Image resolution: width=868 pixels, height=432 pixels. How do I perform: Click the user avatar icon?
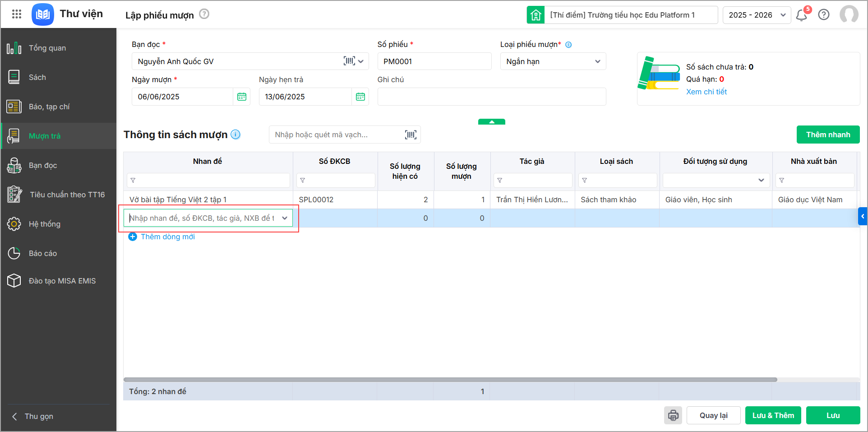[849, 14]
